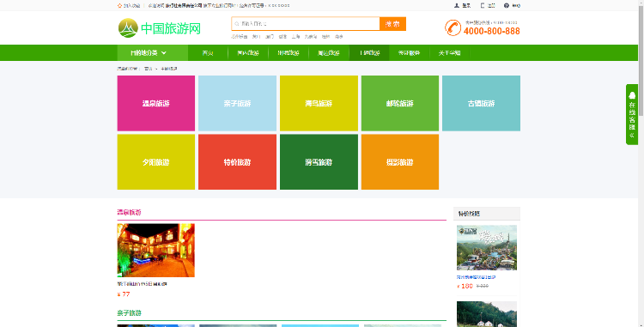
Task: Collapse the online service widget with the double-arrow
Action: [x=632, y=135]
